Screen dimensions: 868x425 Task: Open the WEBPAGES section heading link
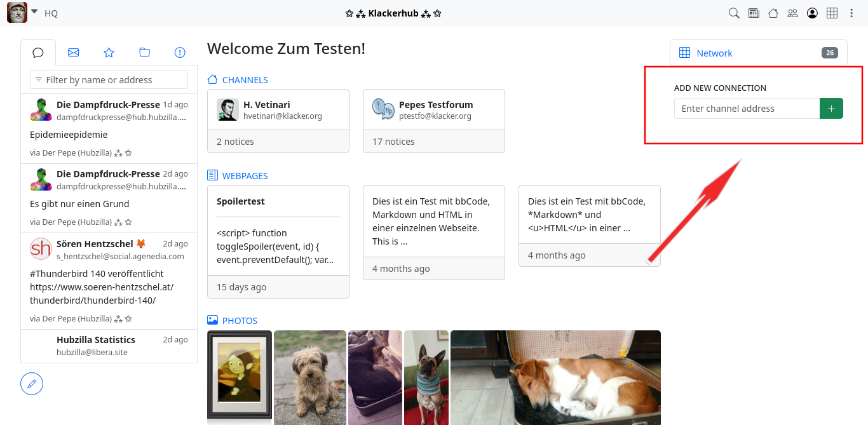tap(245, 176)
